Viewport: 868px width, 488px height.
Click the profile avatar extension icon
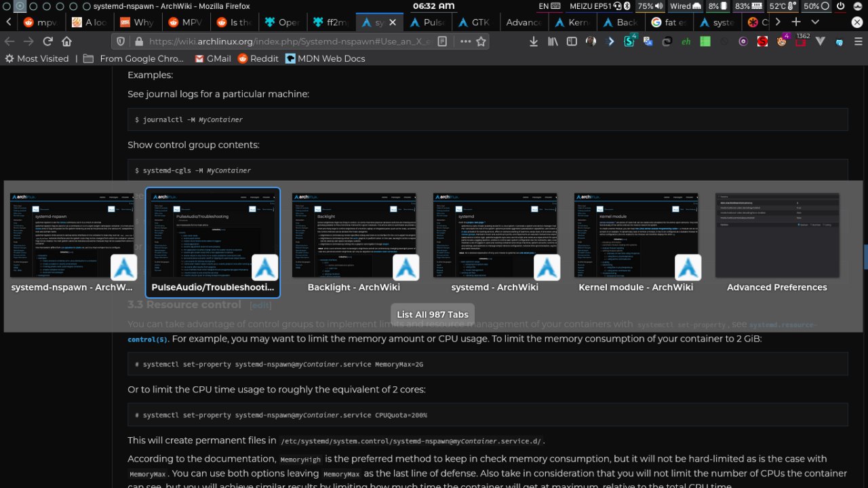(591, 41)
